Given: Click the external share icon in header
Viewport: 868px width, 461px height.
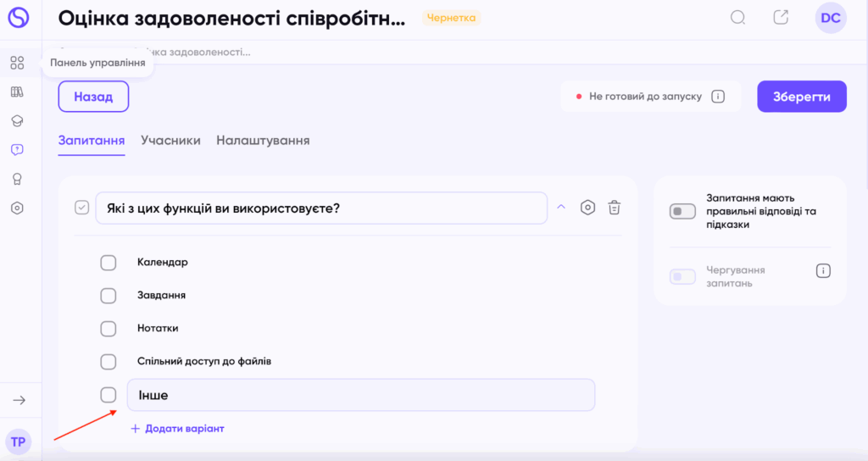Looking at the screenshot, I should point(781,18).
